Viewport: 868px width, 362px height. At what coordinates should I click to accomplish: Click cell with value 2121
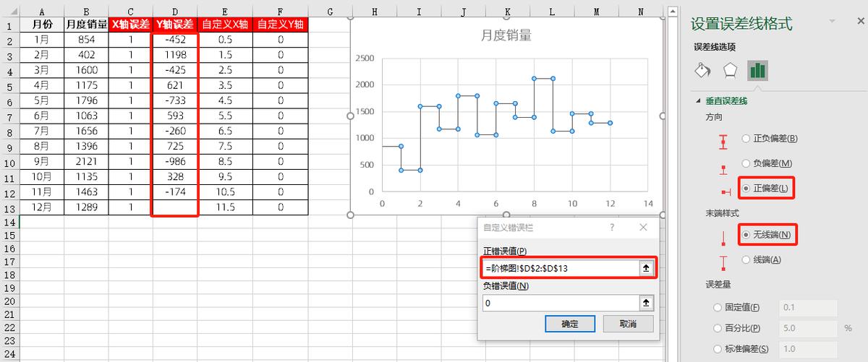[86, 161]
